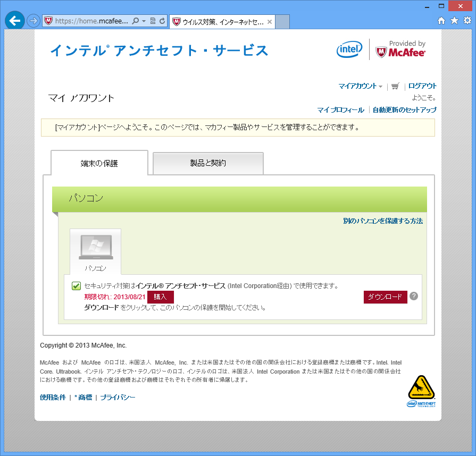Go back with the browser back arrow
476x456 pixels.
tap(14, 21)
